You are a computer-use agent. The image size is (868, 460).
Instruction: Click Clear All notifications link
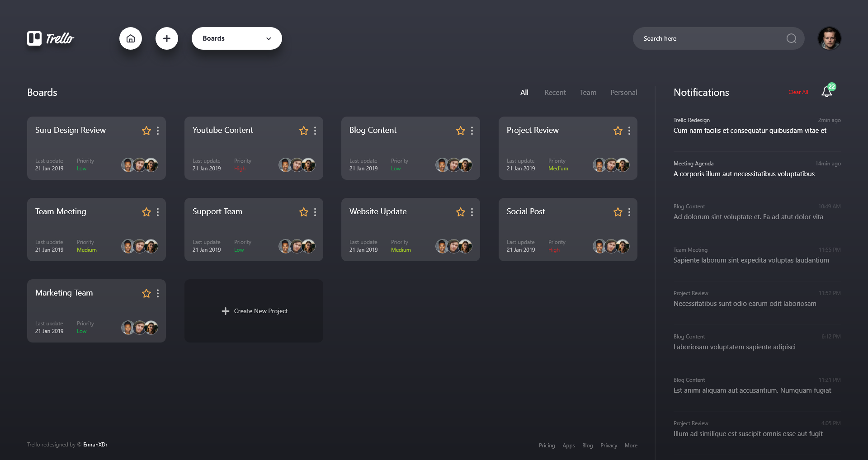(x=798, y=92)
